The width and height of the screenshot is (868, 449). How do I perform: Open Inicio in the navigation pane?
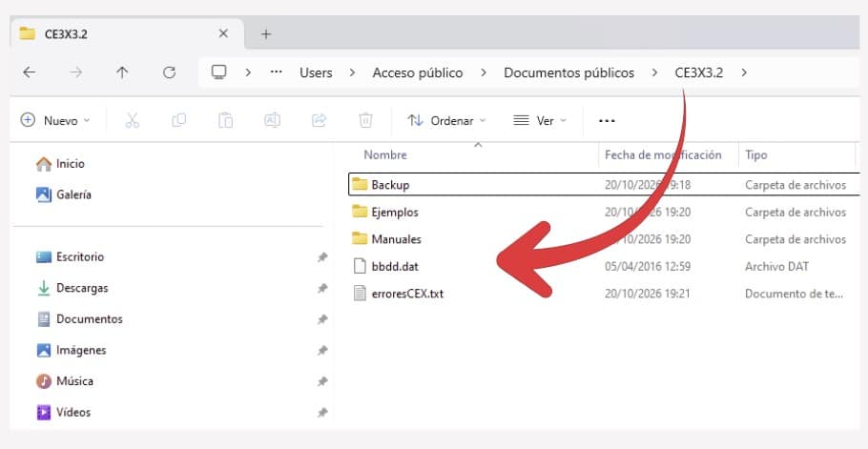(60, 164)
